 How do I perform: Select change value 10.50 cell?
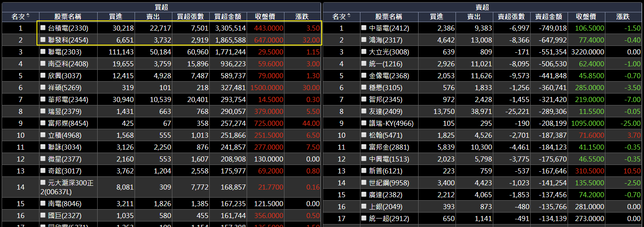pos(623,171)
